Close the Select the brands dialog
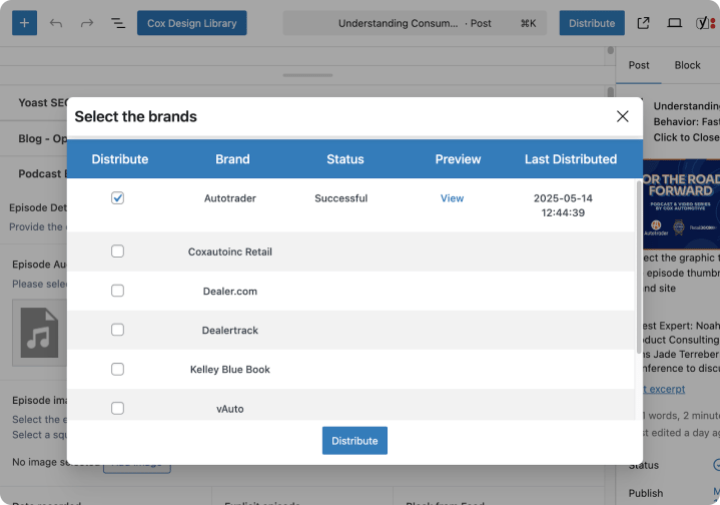The image size is (720, 505). (x=623, y=117)
